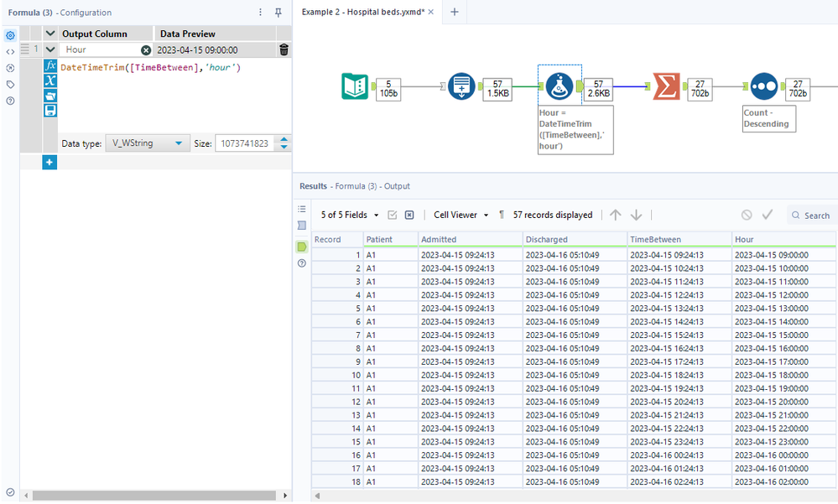This screenshot has height=504, width=838.
Task: Pin the Configuration panel
Action: click(278, 13)
